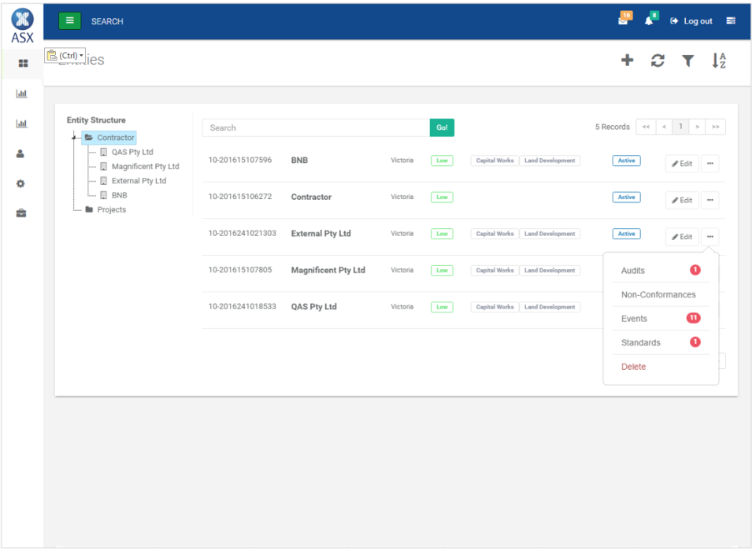Edit the BNB entity

[682, 164]
